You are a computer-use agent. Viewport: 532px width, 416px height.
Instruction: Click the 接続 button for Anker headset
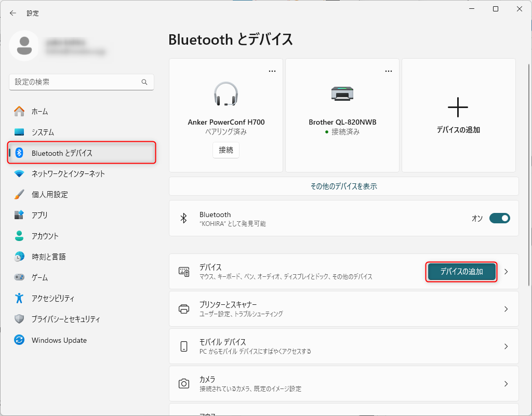[226, 150]
